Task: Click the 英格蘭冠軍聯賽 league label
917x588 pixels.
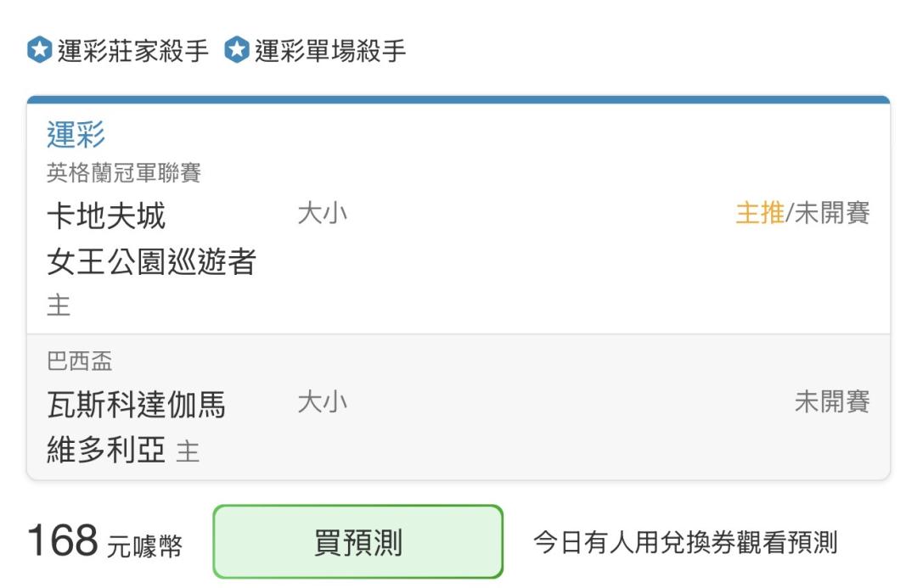Action: point(124,173)
